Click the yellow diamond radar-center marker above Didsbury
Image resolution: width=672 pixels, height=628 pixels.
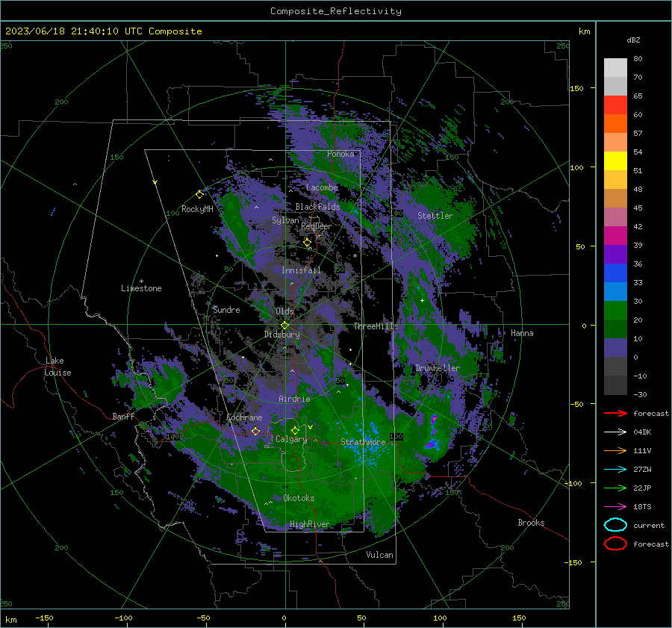tap(284, 325)
